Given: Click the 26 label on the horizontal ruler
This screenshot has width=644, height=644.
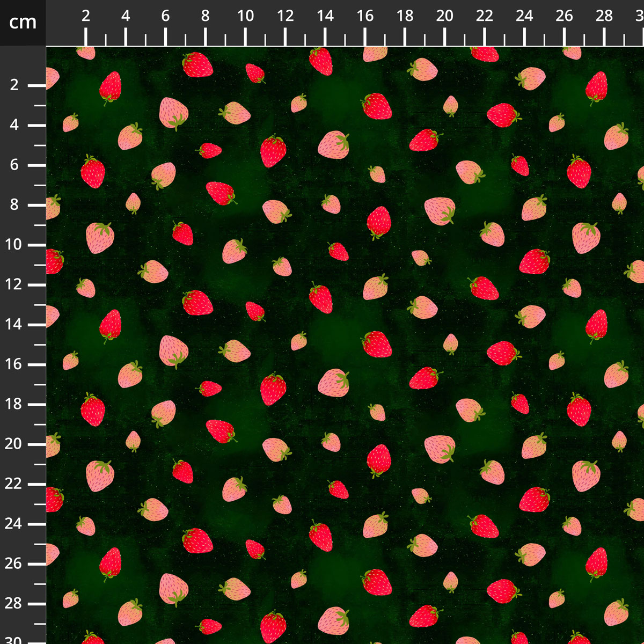Looking at the screenshot, I should [x=564, y=16].
